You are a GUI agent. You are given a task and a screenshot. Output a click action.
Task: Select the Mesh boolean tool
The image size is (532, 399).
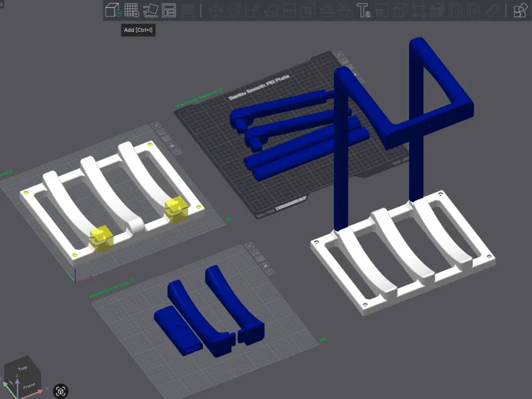point(308,10)
